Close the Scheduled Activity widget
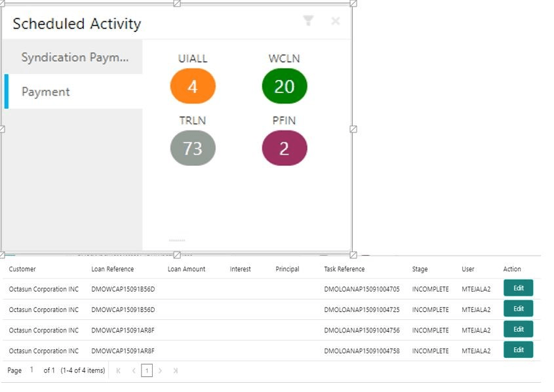The width and height of the screenshot is (554, 392). tap(335, 21)
